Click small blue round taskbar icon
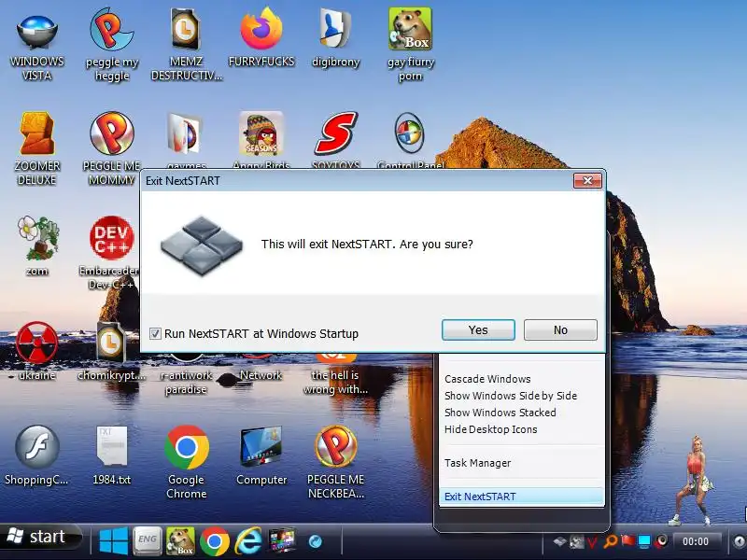This screenshot has width=747, height=560. [x=316, y=541]
